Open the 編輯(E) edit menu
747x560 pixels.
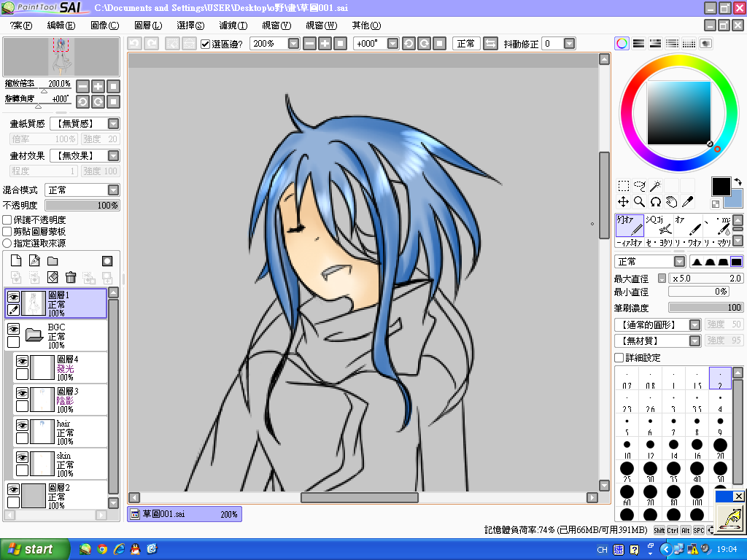pyautogui.click(x=61, y=26)
